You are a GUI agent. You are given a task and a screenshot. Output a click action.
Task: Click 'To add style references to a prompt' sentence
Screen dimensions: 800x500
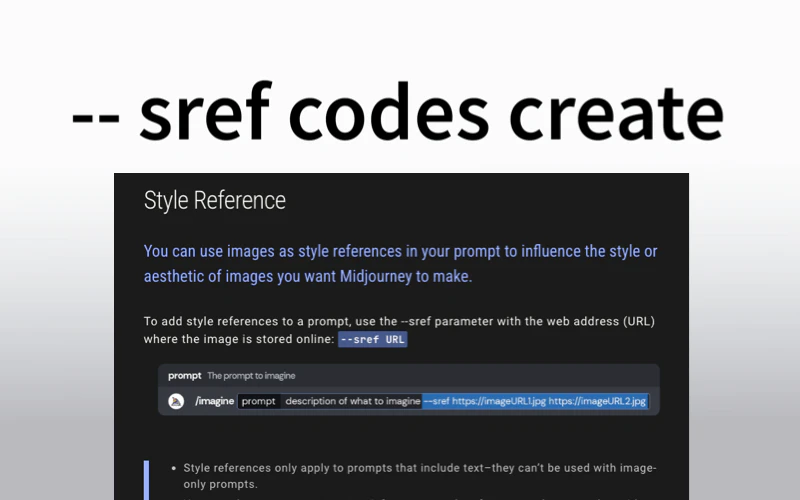(x=399, y=330)
